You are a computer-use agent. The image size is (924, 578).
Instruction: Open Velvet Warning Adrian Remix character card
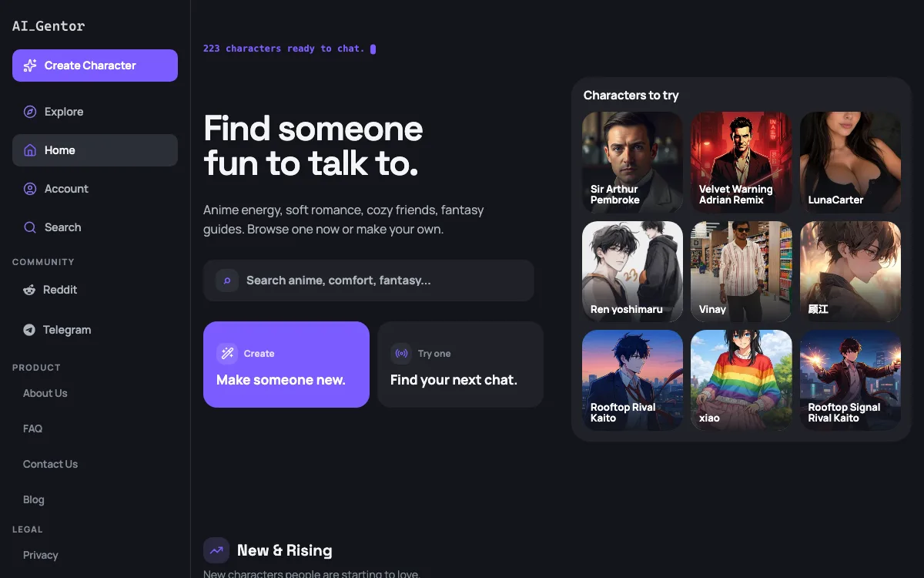coord(742,163)
